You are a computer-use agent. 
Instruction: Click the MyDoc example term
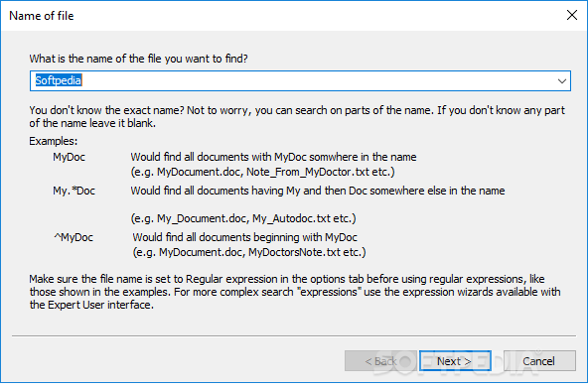[69, 157]
